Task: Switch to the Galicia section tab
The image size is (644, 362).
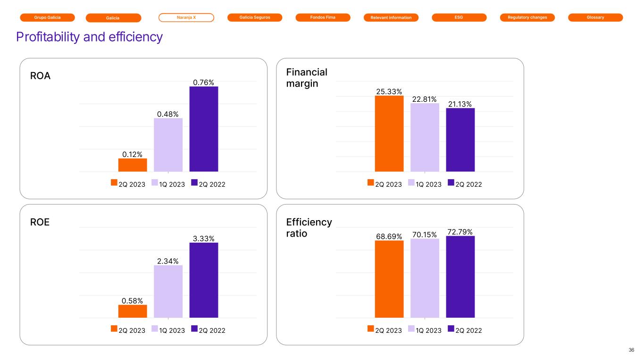Action: 113,18
